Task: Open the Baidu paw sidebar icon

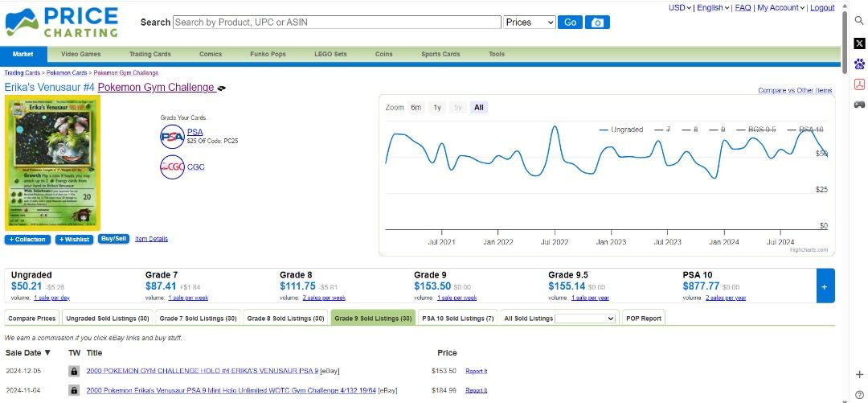Action: [859, 64]
